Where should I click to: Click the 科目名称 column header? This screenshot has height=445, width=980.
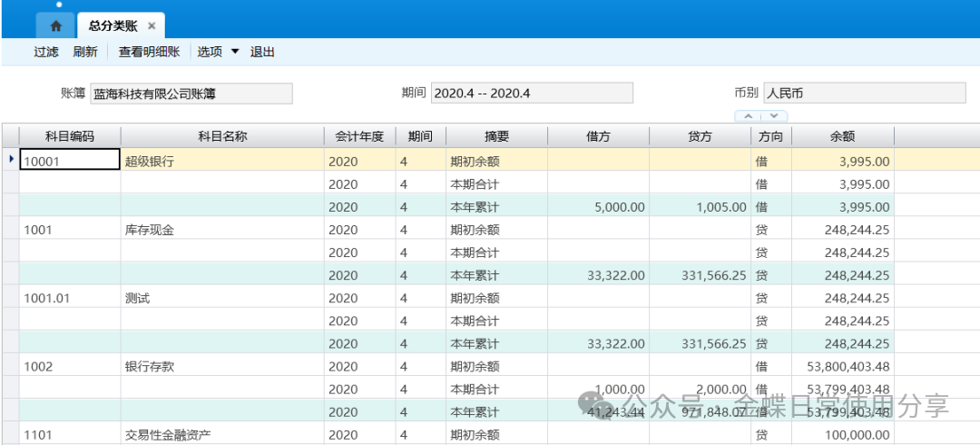[222, 136]
